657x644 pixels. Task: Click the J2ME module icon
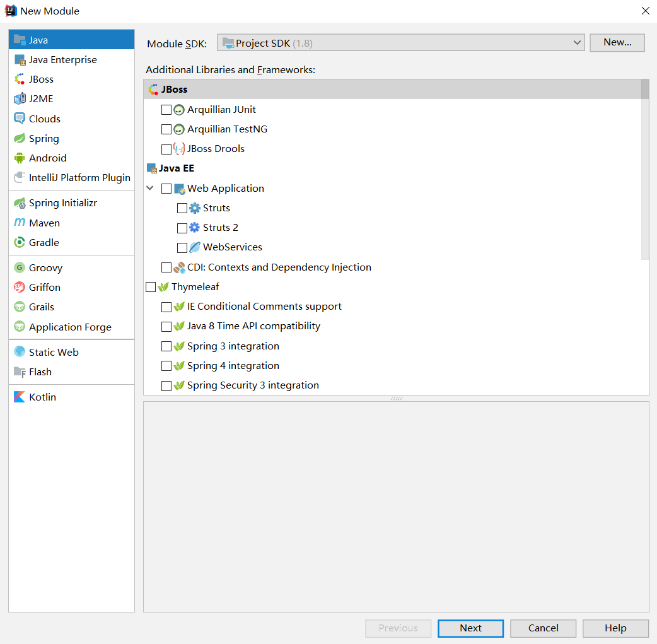[x=20, y=99]
